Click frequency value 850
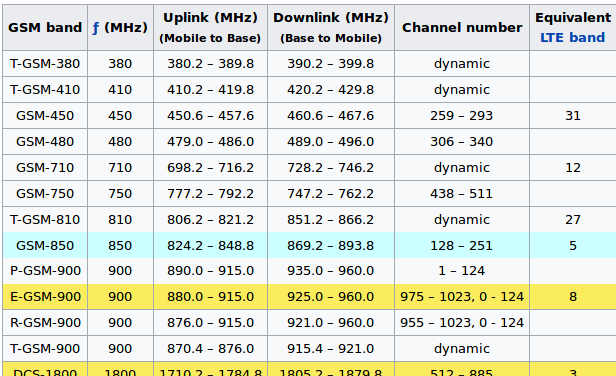The height and width of the screenshot is (376, 616). [120, 245]
